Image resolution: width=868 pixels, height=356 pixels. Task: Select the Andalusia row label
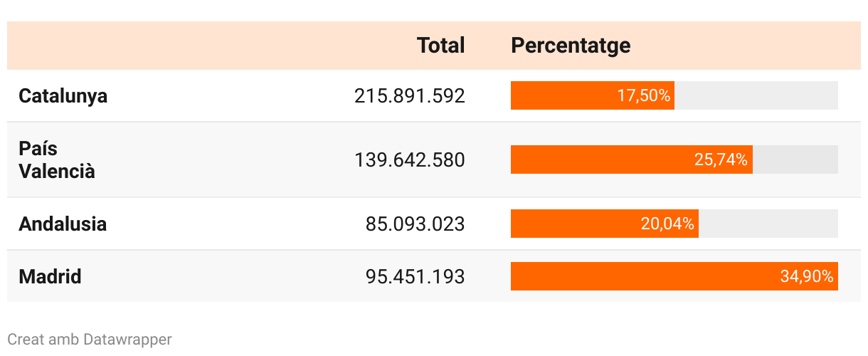63,224
